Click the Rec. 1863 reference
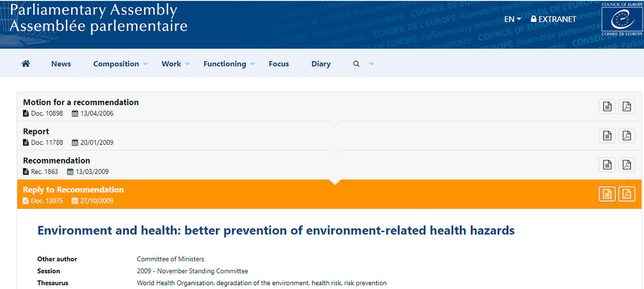This screenshot has height=289, width=644. 44,172
